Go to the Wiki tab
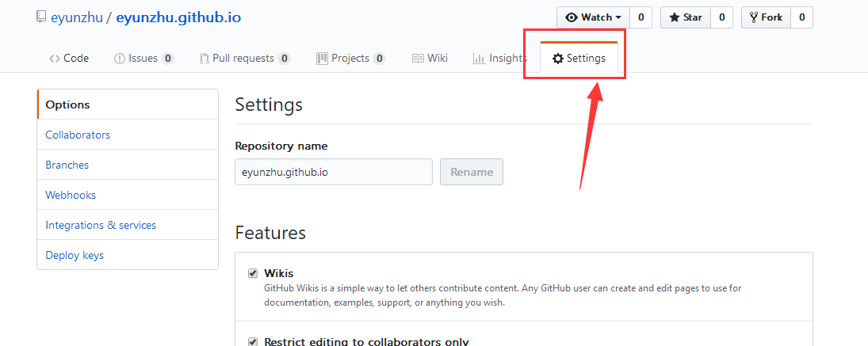Screen dimensions: 868x346 pyautogui.click(x=430, y=58)
